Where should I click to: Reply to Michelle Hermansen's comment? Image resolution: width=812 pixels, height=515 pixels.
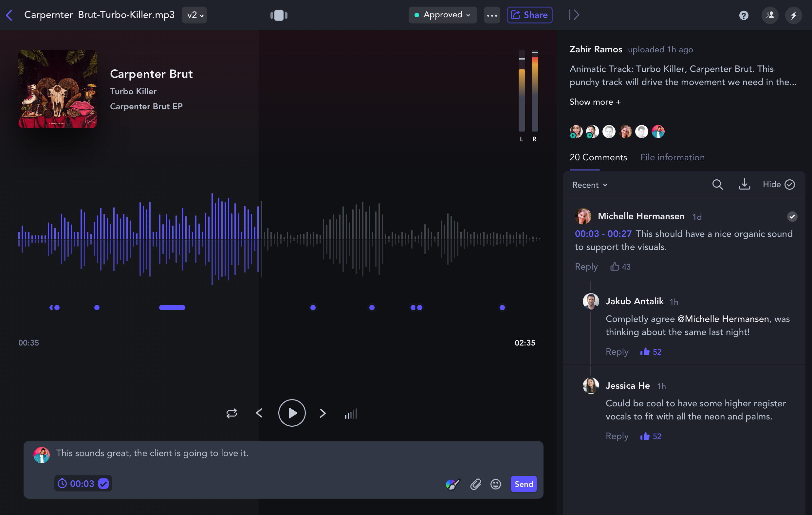(586, 267)
